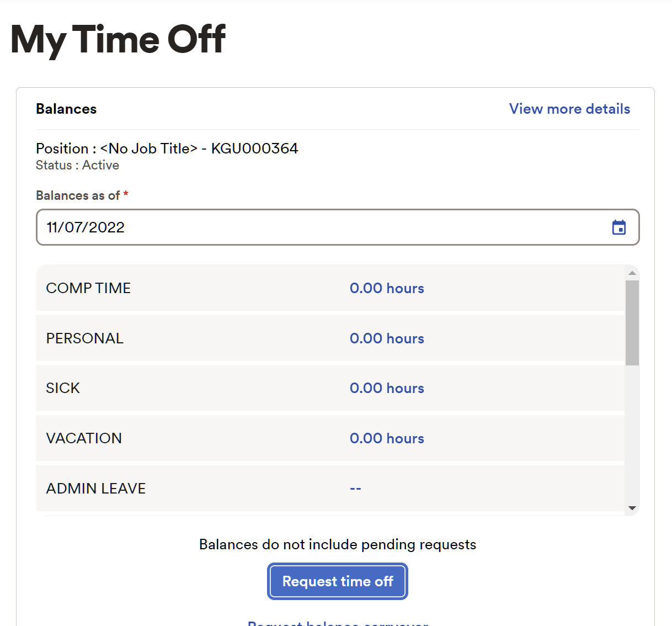Open the View more details link

pyautogui.click(x=569, y=109)
